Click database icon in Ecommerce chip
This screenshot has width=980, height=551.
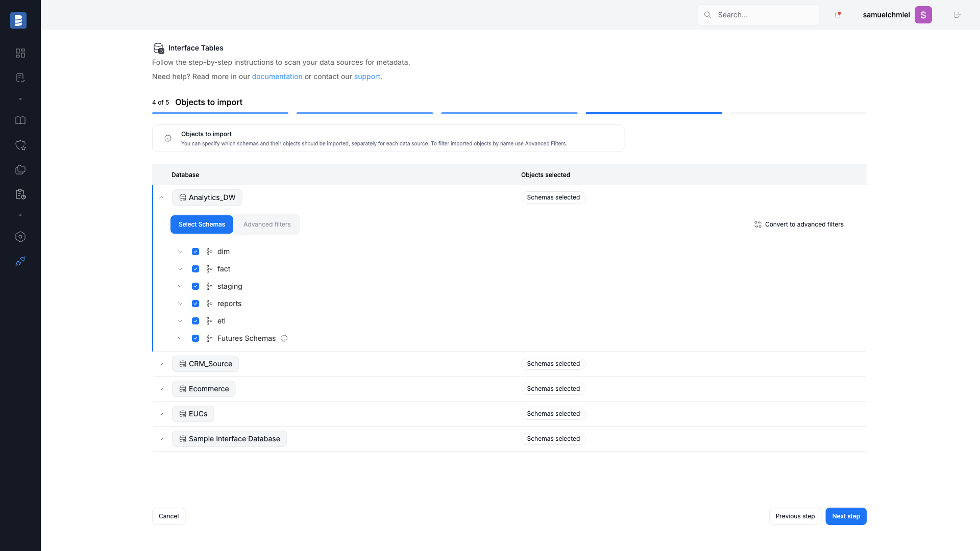[183, 389]
